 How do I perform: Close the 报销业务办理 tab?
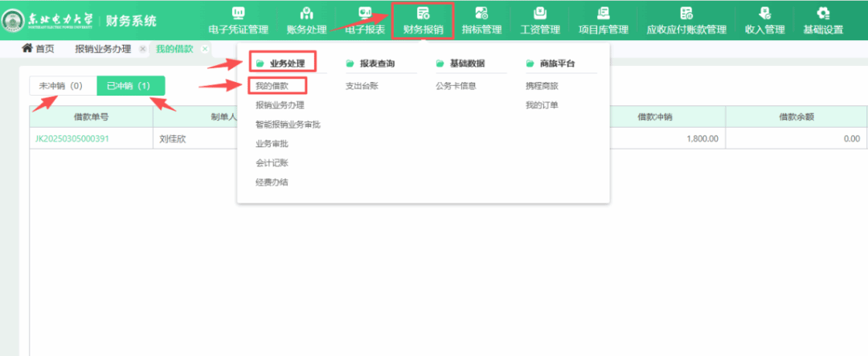142,49
